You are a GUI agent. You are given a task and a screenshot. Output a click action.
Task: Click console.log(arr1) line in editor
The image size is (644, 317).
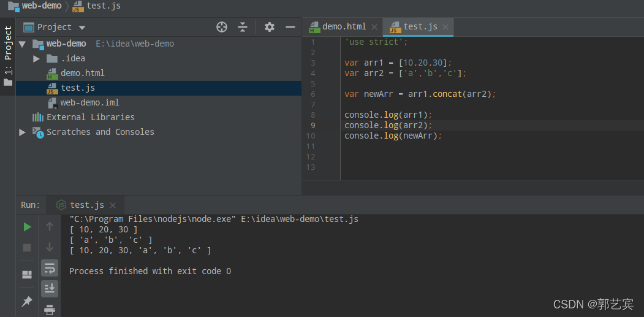tap(388, 115)
